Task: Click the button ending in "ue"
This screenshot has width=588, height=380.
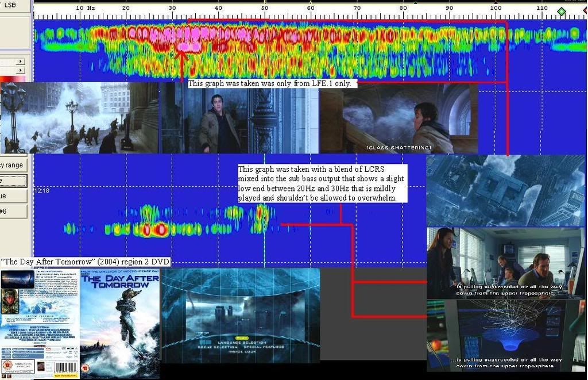Action: pos(14,196)
